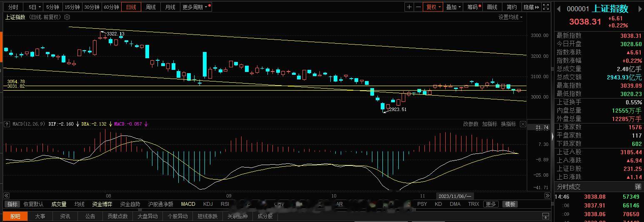Open 更多 indicators list
The width and height of the screenshot is (644, 222).
491,204
